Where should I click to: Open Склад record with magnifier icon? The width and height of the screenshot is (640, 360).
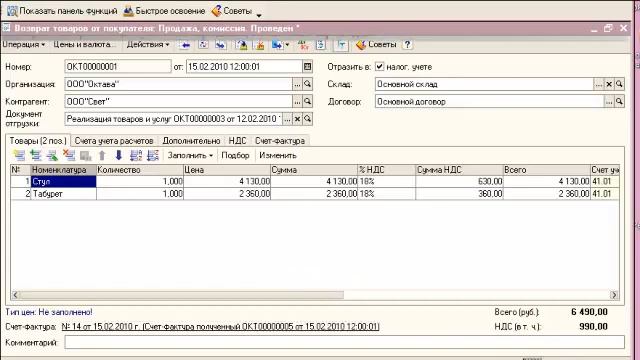tap(619, 84)
